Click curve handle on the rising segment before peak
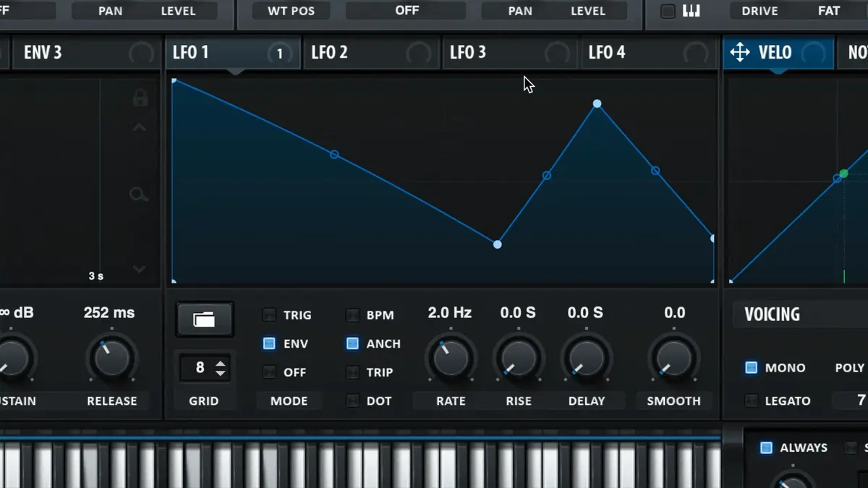 (547, 175)
